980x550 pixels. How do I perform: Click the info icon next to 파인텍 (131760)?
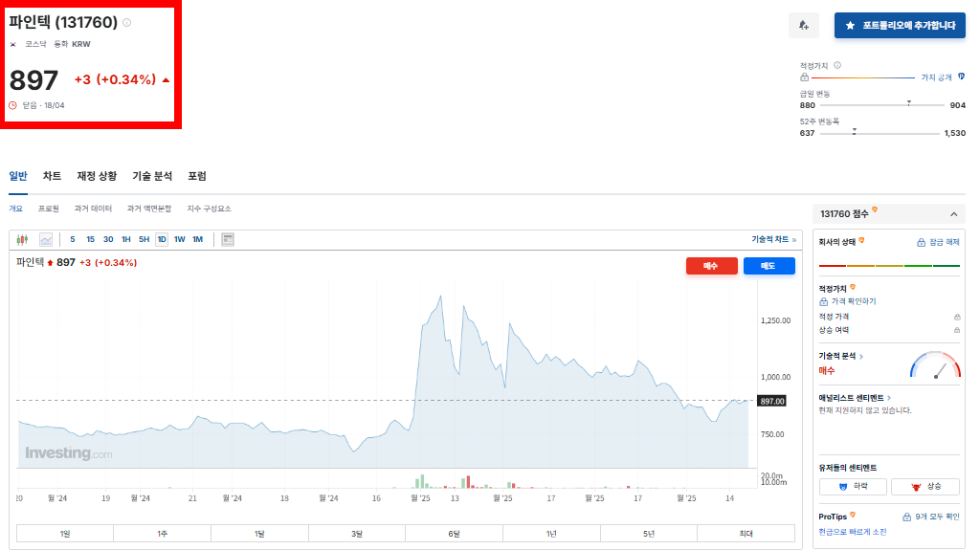[127, 23]
